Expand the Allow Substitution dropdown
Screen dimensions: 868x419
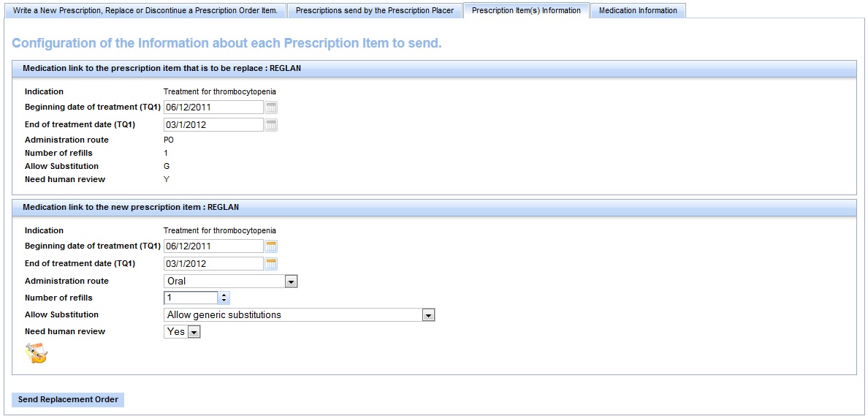(429, 315)
